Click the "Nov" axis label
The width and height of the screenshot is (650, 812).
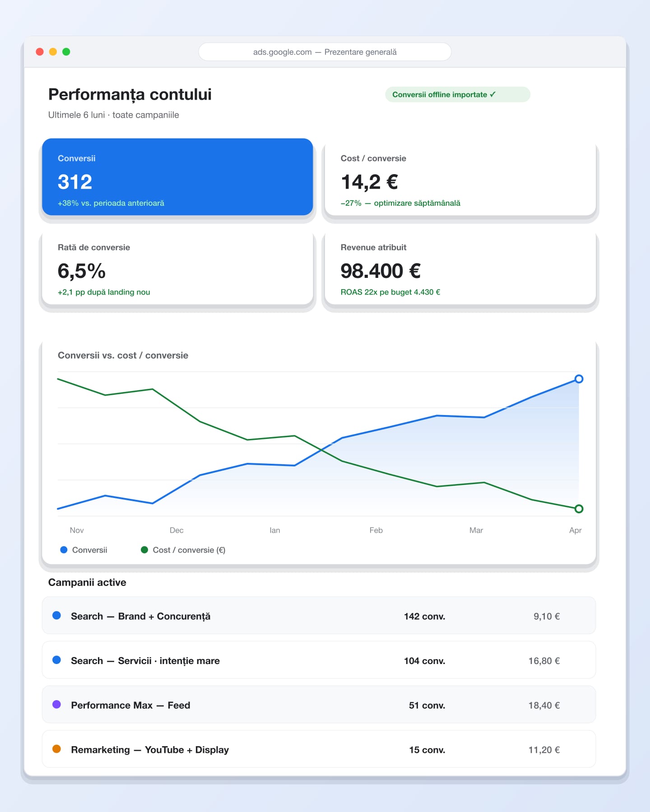click(77, 531)
